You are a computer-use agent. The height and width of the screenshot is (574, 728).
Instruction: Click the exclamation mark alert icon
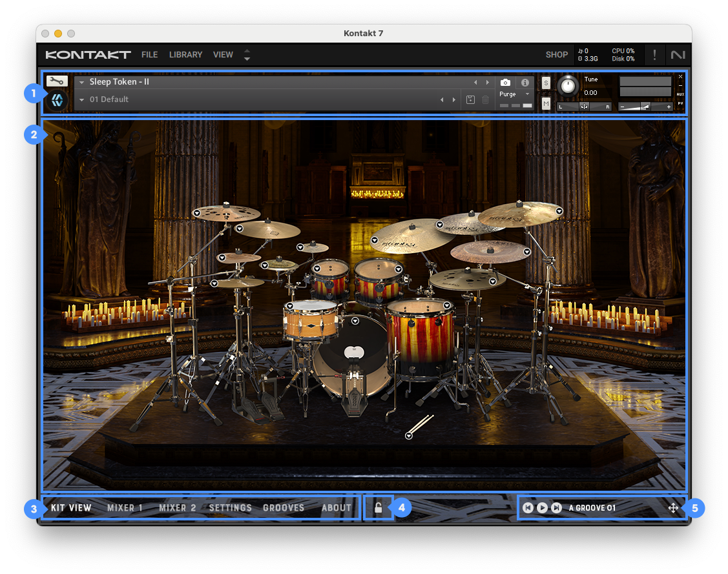tap(654, 55)
